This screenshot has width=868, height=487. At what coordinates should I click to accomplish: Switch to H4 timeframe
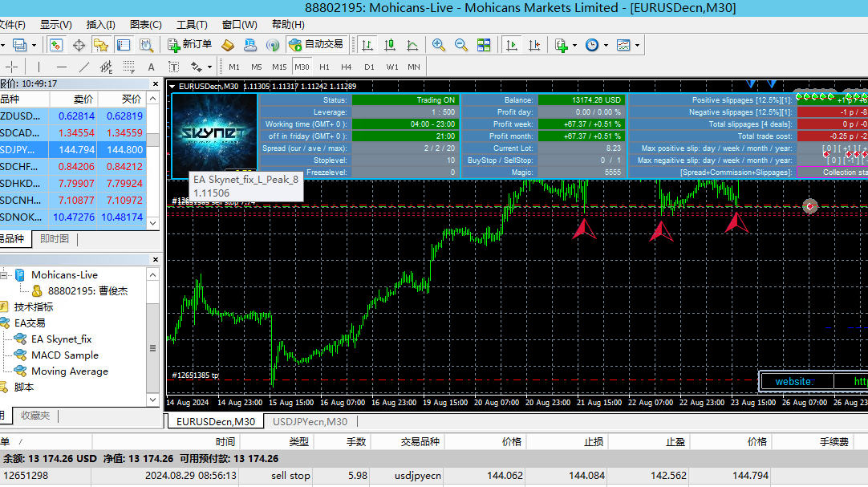[347, 67]
